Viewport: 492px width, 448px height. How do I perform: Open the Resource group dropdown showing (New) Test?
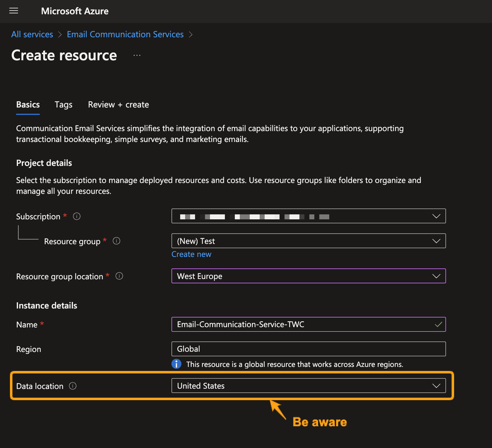click(308, 241)
